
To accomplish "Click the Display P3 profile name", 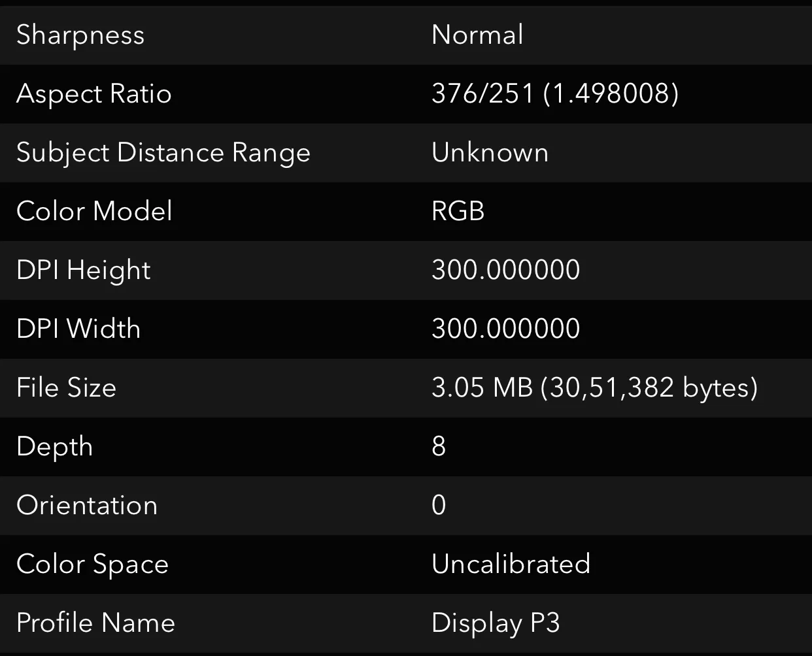I will 495,623.
